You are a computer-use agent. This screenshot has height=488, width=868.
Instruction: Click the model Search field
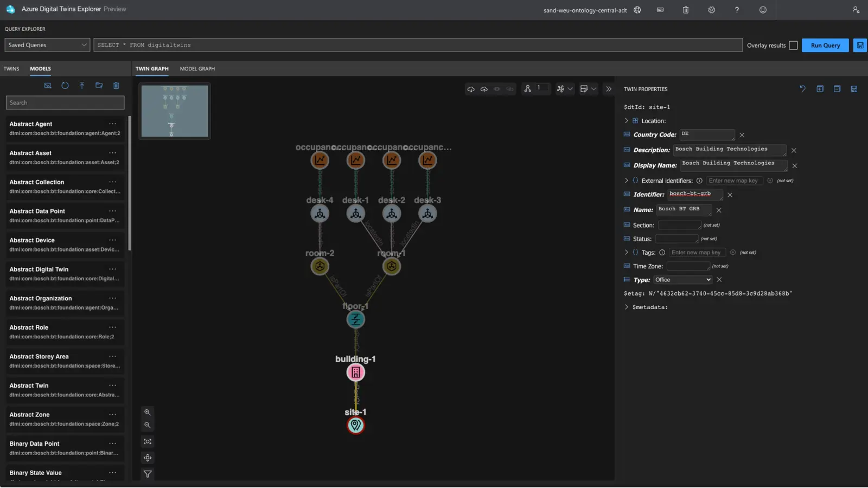click(x=65, y=102)
